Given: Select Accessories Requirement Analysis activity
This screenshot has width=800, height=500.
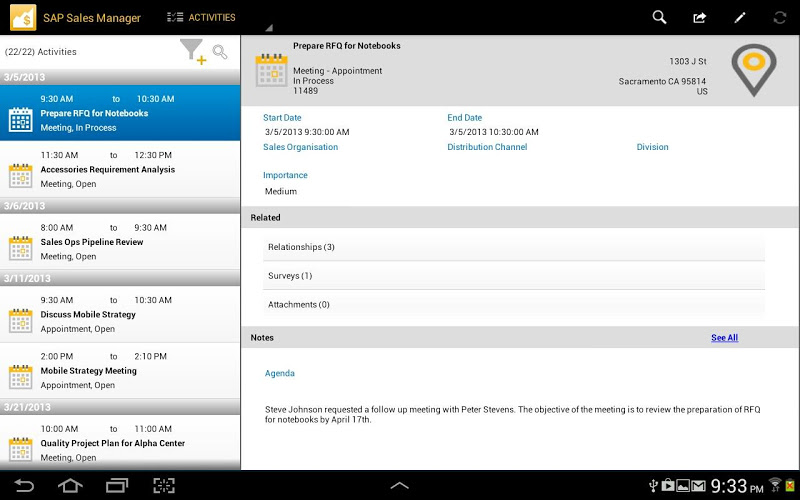Looking at the screenshot, I should pos(120,169).
